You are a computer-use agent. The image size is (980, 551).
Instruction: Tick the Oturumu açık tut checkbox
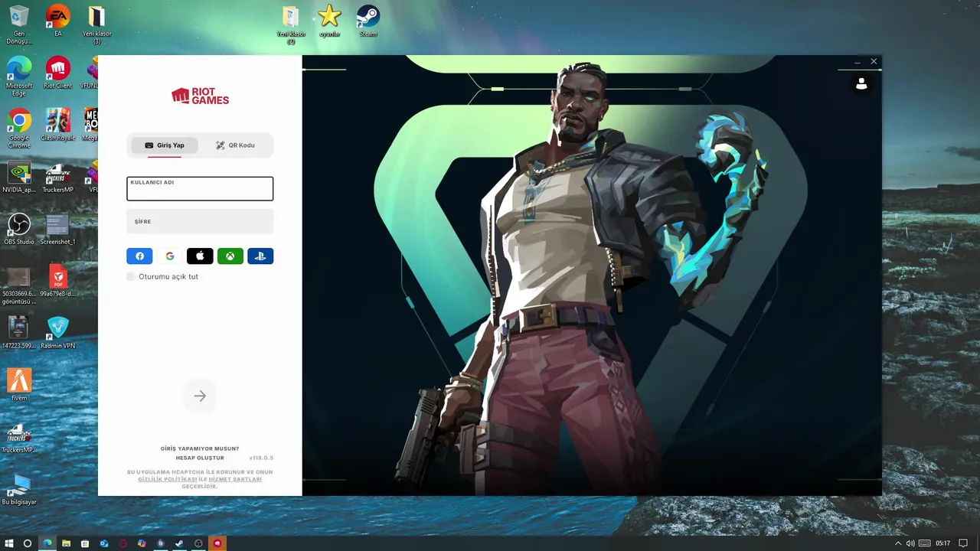pos(131,276)
